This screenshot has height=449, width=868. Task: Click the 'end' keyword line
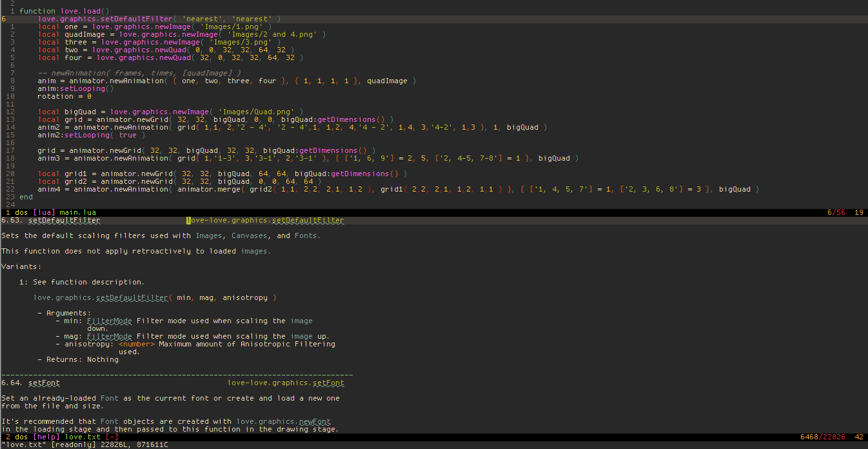[x=26, y=197]
